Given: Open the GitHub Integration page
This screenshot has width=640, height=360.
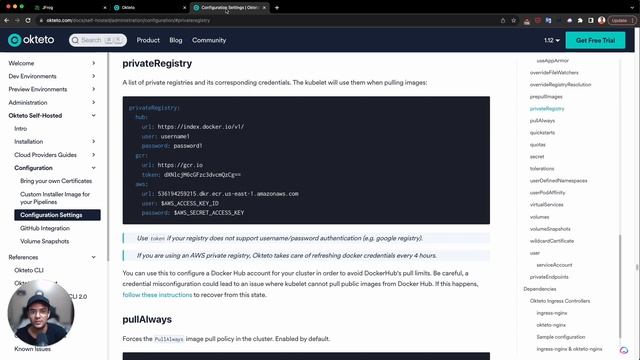Looking at the screenshot, I should point(45,228).
